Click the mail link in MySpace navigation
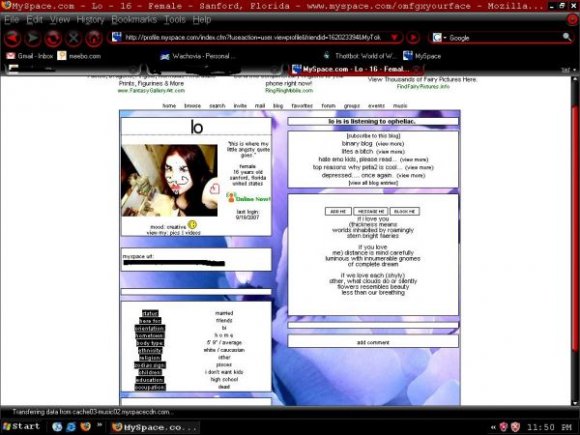Screen dimensions: 580x435 pyautogui.click(x=260, y=106)
